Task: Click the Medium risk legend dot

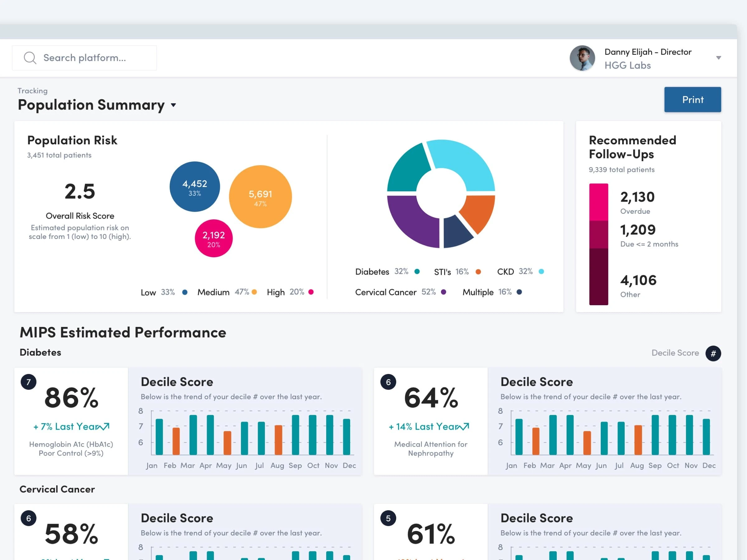Action: [254, 292]
